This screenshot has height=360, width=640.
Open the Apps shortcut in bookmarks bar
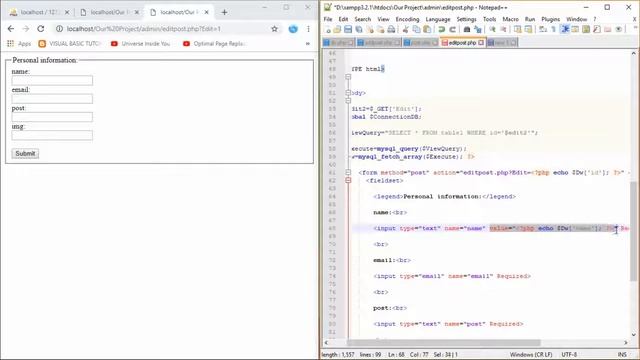[19, 44]
